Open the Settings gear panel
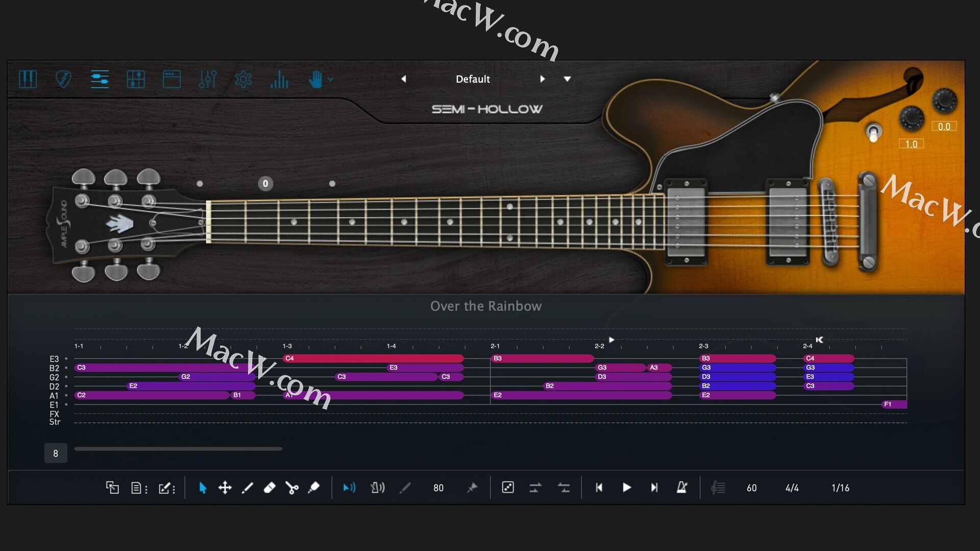This screenshot has width=980, height=551. tap(243, 79)
